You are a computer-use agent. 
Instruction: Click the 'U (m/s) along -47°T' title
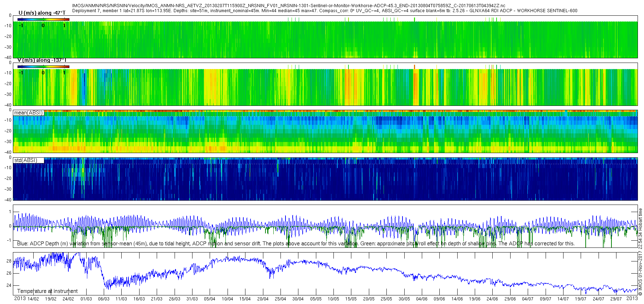(42, 13)
